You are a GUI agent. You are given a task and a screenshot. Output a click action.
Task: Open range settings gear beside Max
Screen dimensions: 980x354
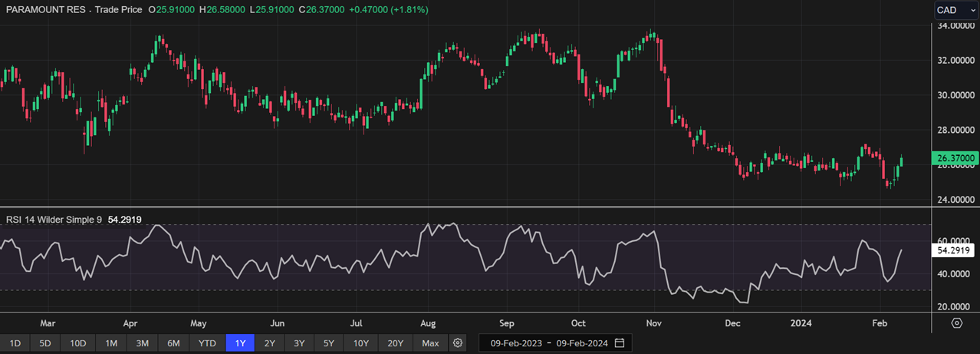(x=458, y=342)
